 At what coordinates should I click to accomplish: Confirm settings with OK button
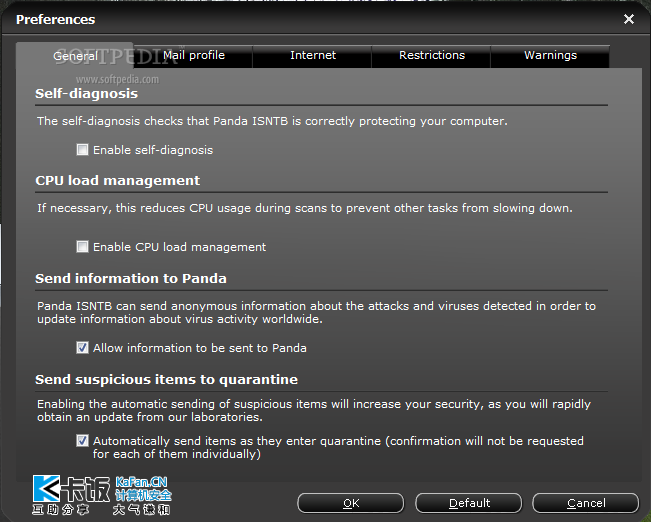(351, 503)
